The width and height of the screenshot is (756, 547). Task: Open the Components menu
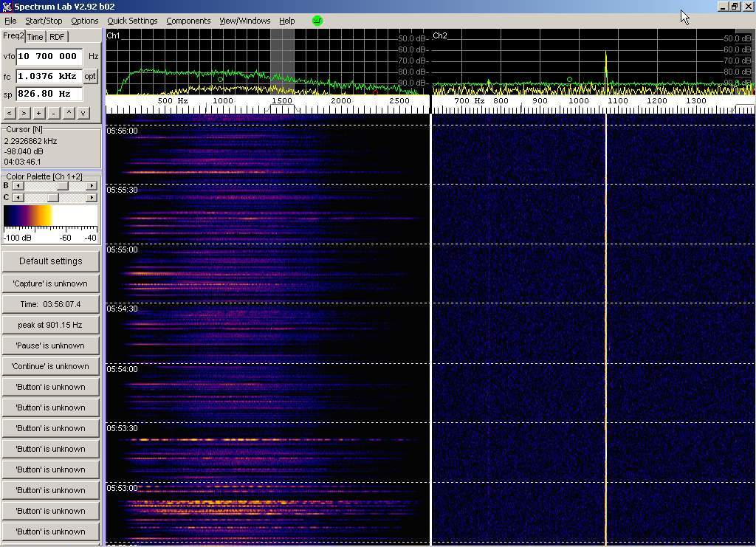(188, 21)
